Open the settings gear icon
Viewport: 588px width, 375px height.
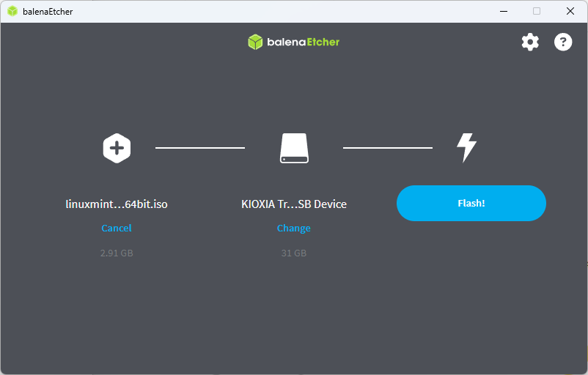pos(530,42)
